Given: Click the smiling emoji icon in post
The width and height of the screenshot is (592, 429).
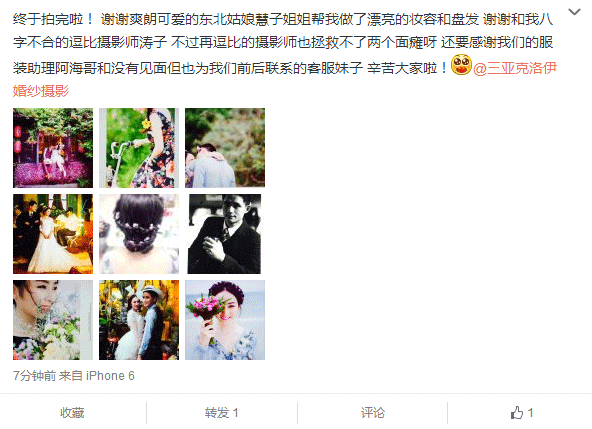Looking at the screenshot, I should 461,65.
